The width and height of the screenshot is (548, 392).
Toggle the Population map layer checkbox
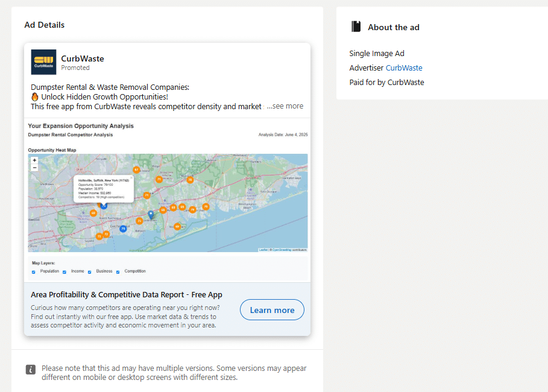pos(34,272)
